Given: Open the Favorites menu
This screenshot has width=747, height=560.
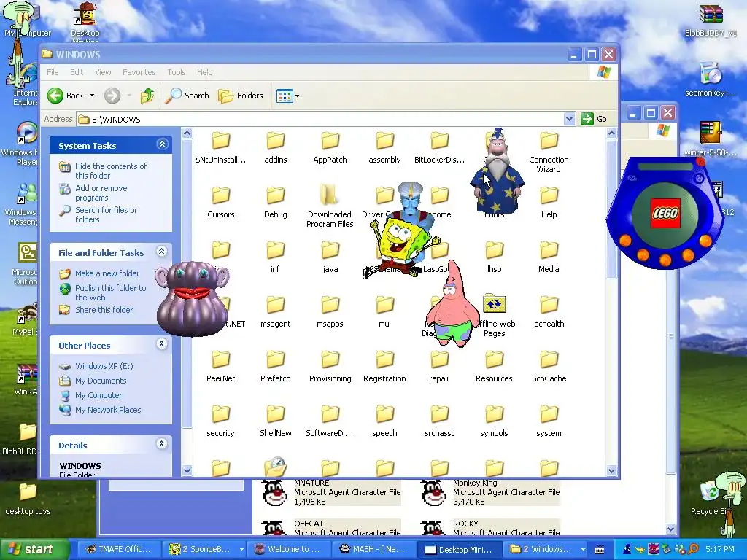Looking at the screenshot, I should pos(139,72).
